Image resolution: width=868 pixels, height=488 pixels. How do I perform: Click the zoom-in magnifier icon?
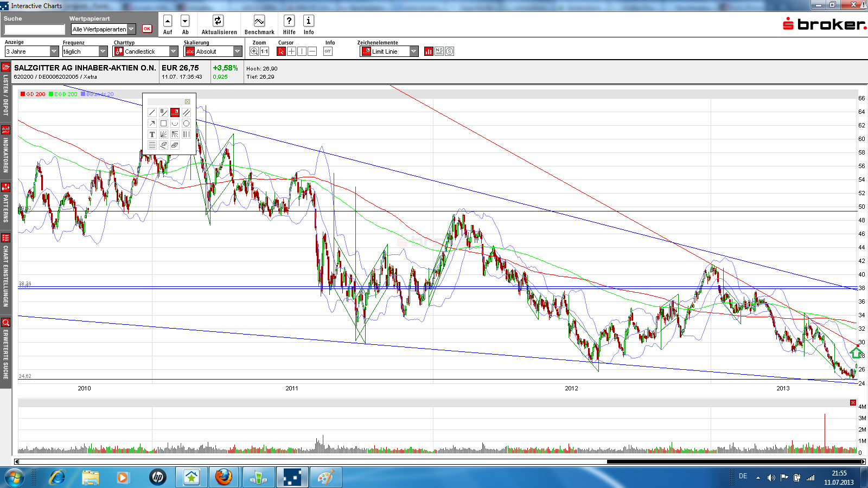[254, 52]
